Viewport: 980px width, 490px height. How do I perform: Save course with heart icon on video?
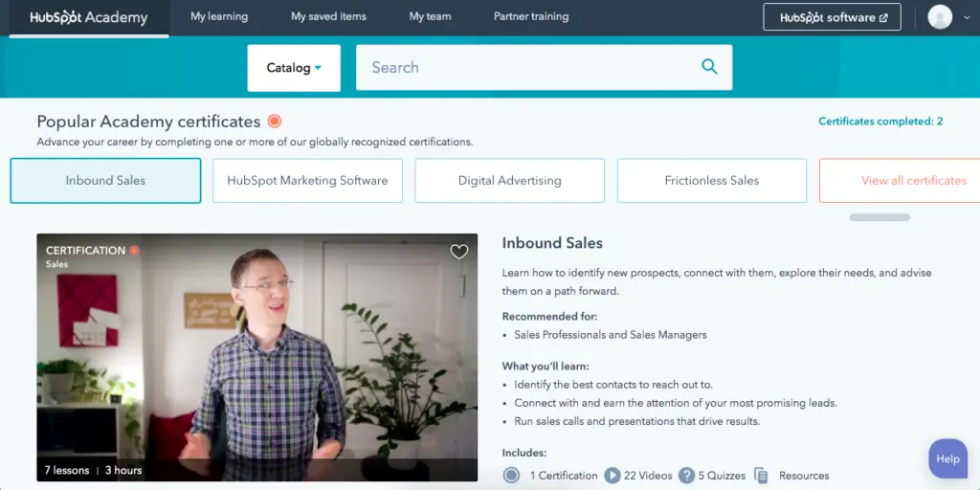pos(459,252)
